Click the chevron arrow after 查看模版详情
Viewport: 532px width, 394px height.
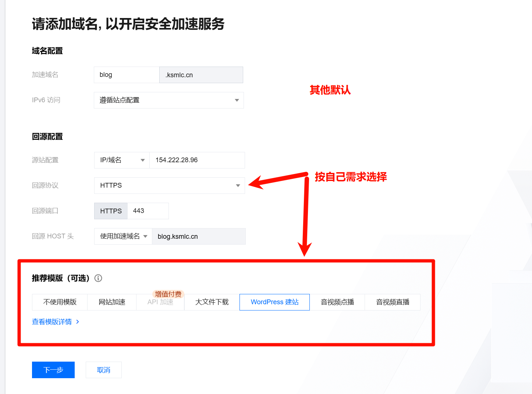(x=78, y=322)
